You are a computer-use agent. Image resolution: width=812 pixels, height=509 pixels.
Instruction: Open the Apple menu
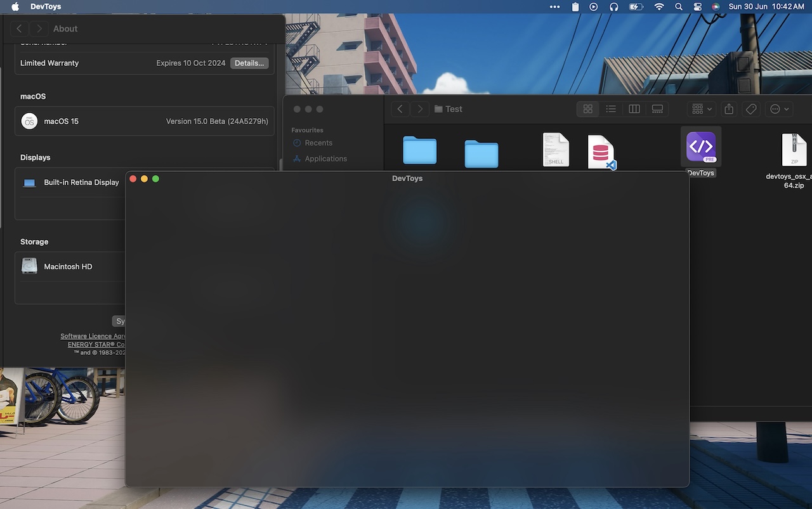(15, 6)
